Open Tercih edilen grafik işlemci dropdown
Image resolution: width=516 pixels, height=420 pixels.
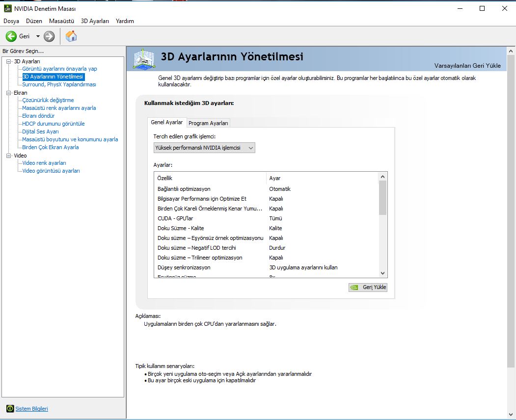(204, 148)
